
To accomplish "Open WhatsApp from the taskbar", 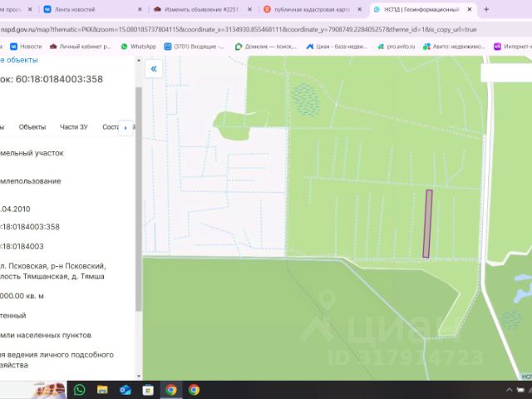I will 80,390.
